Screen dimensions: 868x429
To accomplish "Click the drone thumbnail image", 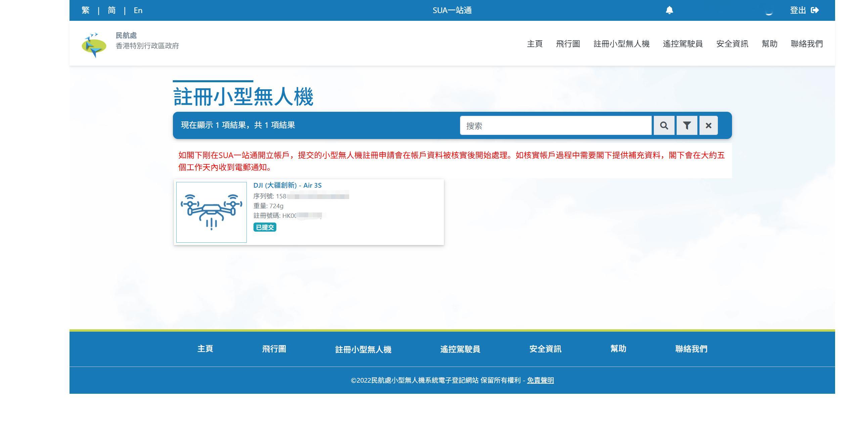I will [211, 212].
